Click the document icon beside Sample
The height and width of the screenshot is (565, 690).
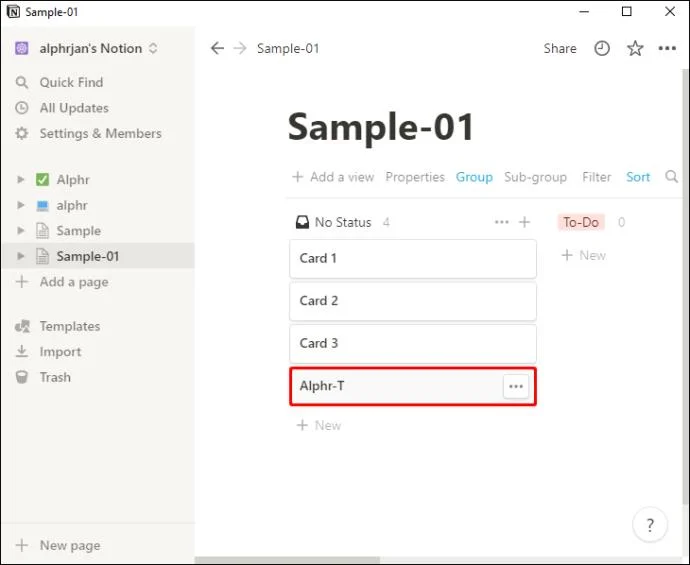click(42, 231)
